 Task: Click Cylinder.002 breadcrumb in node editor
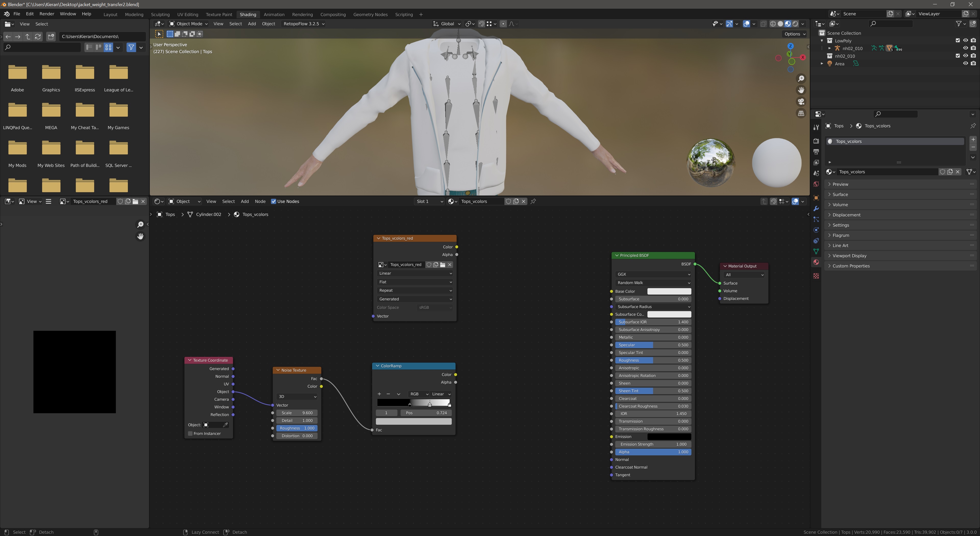tap(209, 215)
